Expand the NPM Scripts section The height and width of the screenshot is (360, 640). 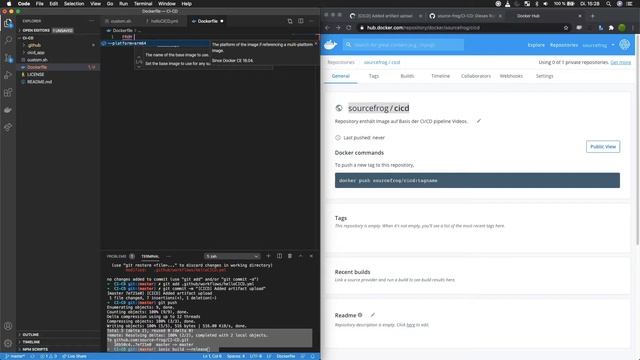35,349
